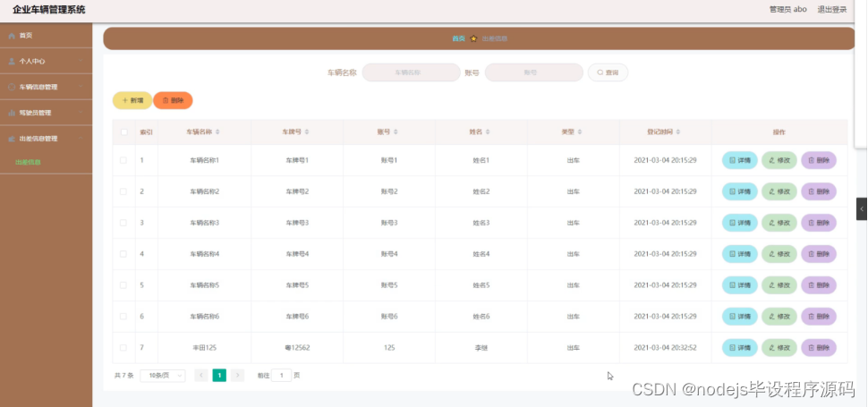Open the 驾驶员管理 sidebar menu
The width and height of the screenshot is (868, 407).
[46, 113]
